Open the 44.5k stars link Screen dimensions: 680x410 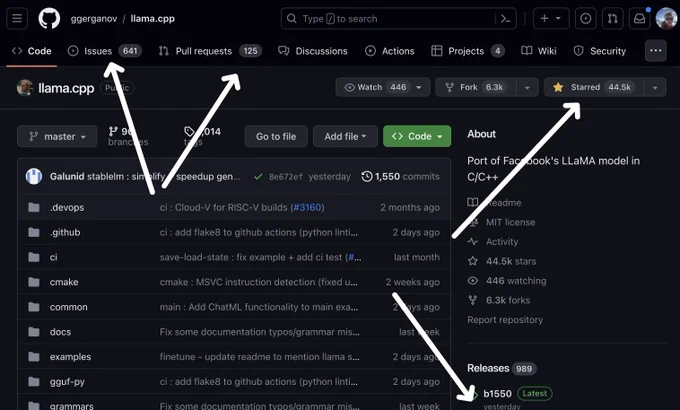pos(511,261)
